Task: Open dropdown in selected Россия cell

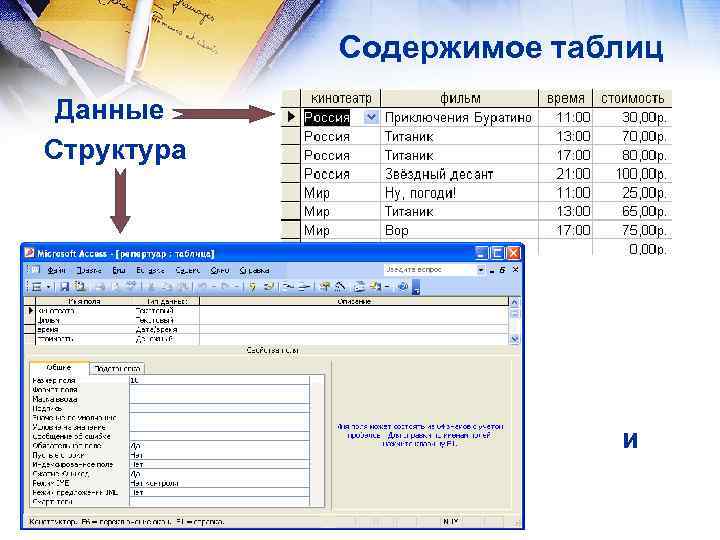Action: pyautogui.click(x=371, y=118)
